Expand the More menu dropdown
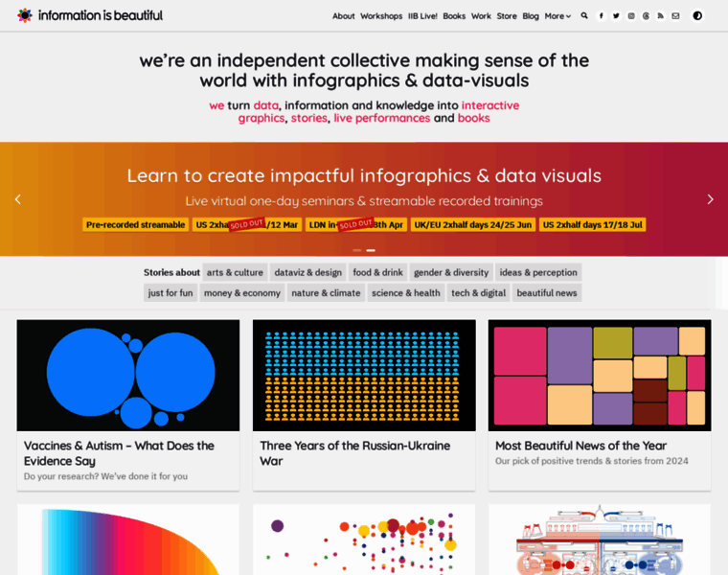This screenshot has width=728, height=575. point(557,16)
